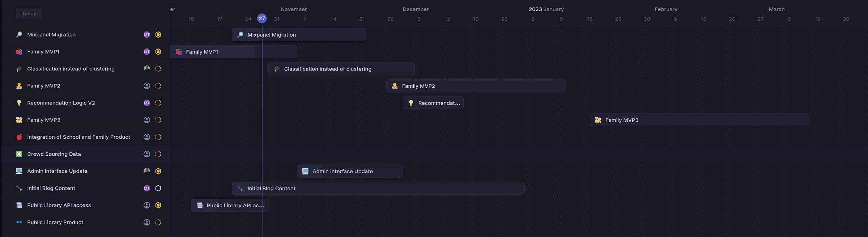Screen dimensions: 868x237
Task: Click the computer icon for Admin Interface Update row
Action: 19,171
